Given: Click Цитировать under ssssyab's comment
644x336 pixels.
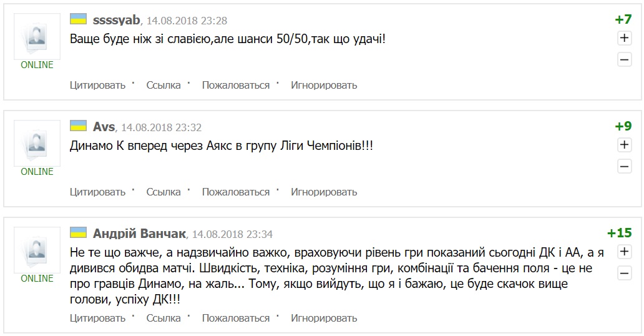Looking at the screenshot, I should 97,85.
